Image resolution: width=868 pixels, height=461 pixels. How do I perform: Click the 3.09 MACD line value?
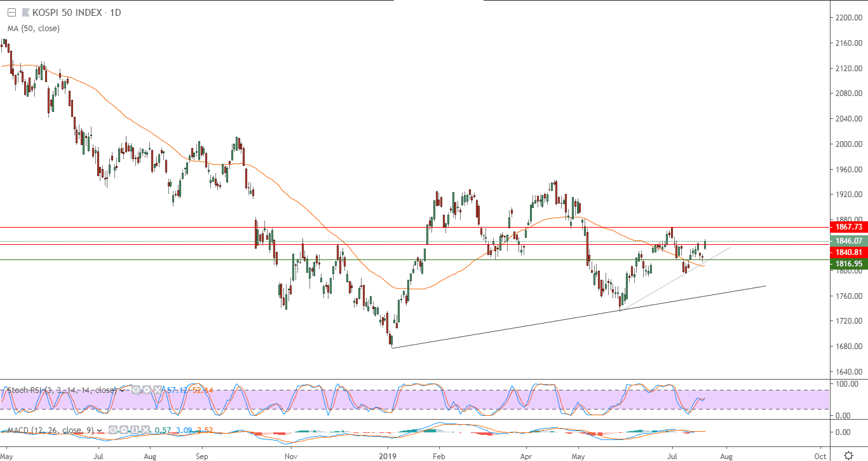(184, 430)
